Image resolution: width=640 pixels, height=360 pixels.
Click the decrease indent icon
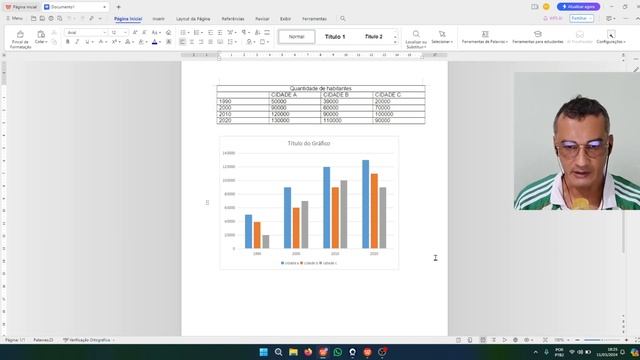(x=211, y=32)
